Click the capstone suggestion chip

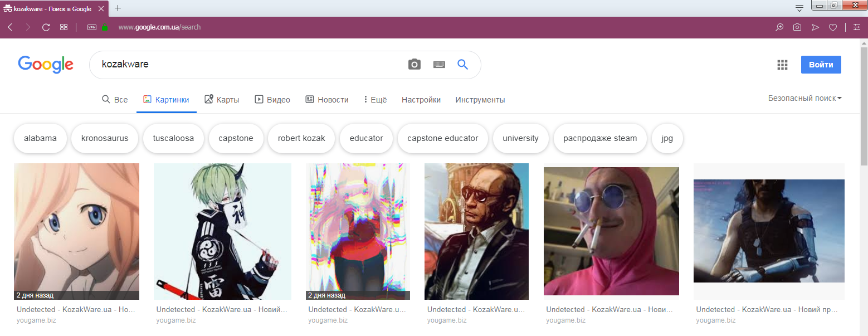tap(236, 138)
